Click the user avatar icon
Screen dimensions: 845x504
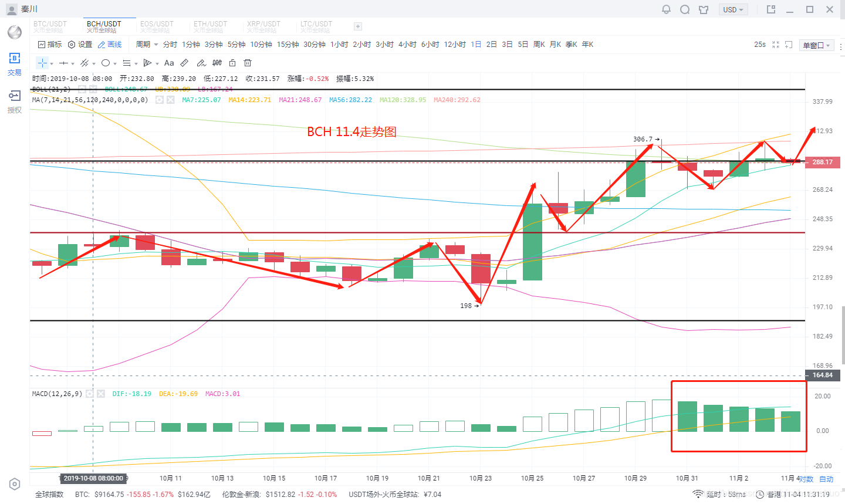[x=11, y=9]
